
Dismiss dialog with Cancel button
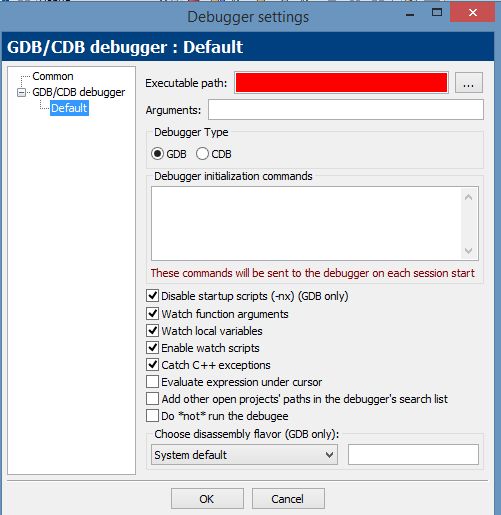point(288,499)
